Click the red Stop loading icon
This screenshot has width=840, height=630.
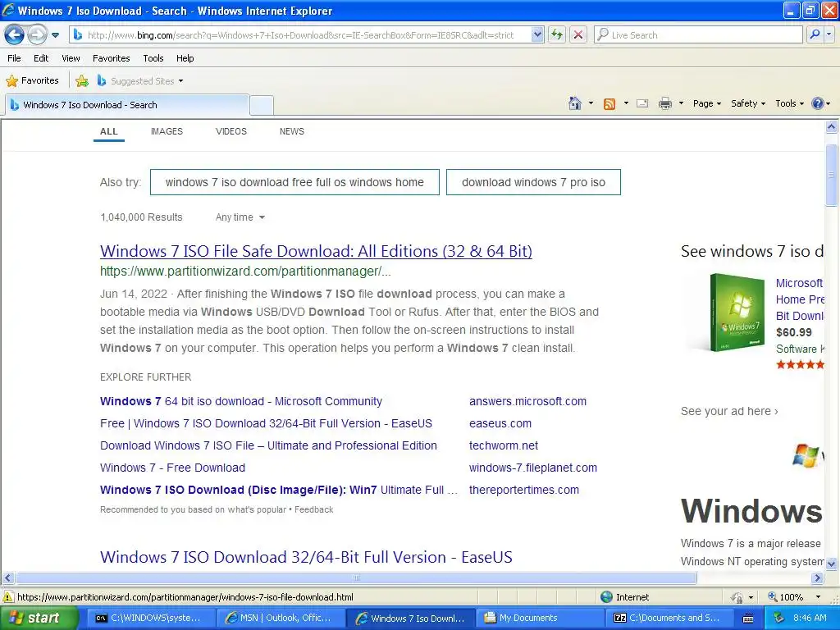(578, 34)
